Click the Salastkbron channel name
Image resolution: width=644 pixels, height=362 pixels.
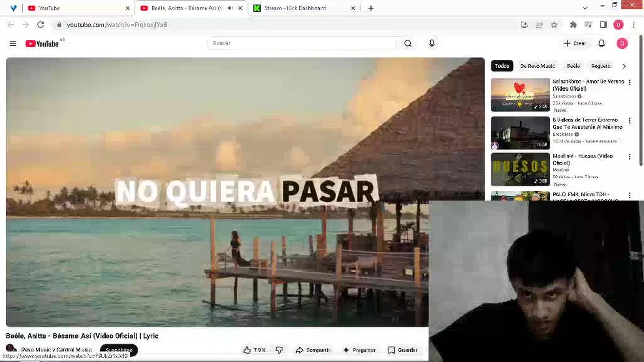(x=564, y=96)
